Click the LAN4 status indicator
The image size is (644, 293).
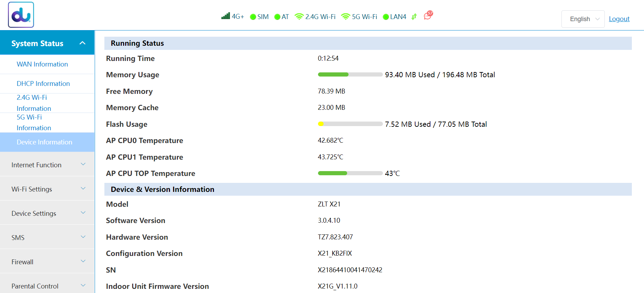pos(386,17)
